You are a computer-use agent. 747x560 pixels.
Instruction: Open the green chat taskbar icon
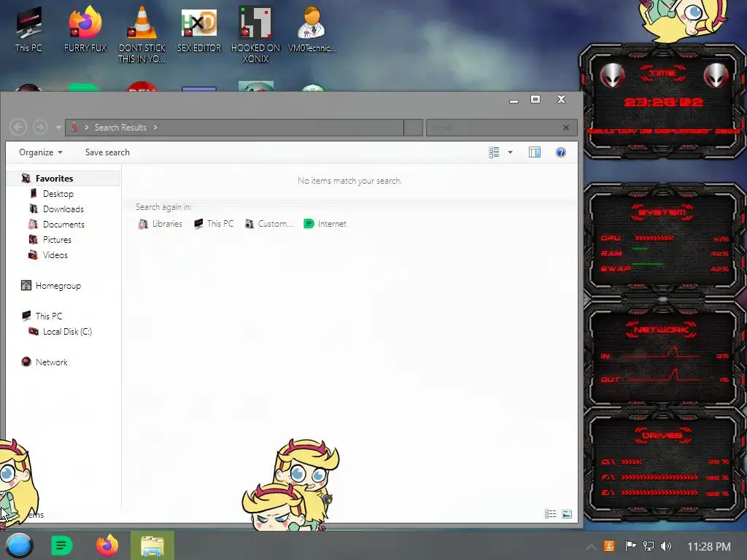coord(62,545)
